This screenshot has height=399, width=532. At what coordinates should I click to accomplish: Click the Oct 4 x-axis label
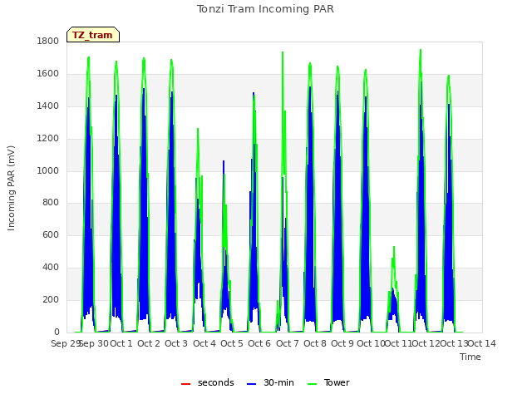[x=204, y=343]
